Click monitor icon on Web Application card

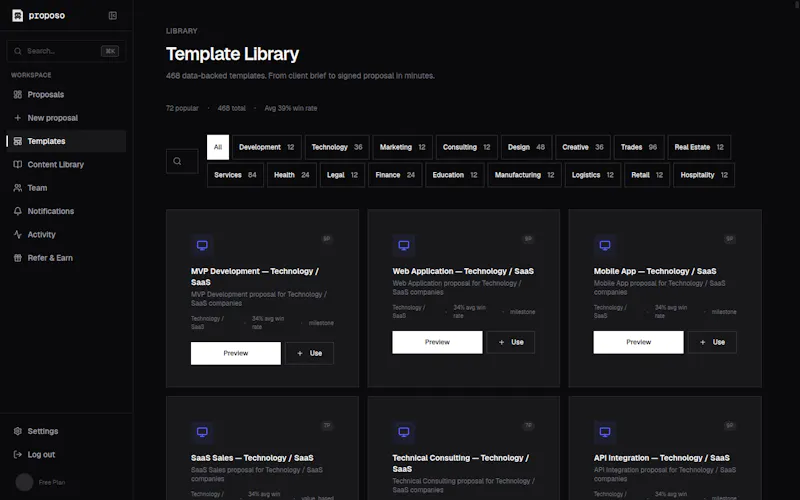click(x=404, y=245)
